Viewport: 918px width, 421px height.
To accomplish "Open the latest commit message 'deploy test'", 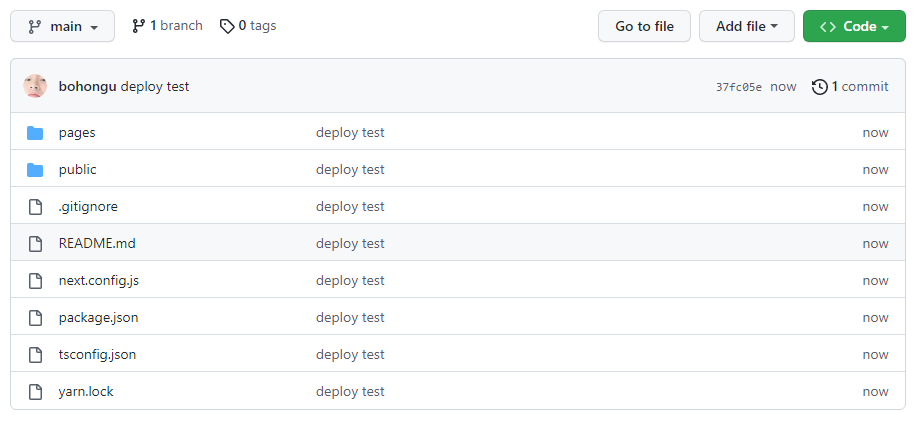I will pyautogui.click(x=155, y=87).
